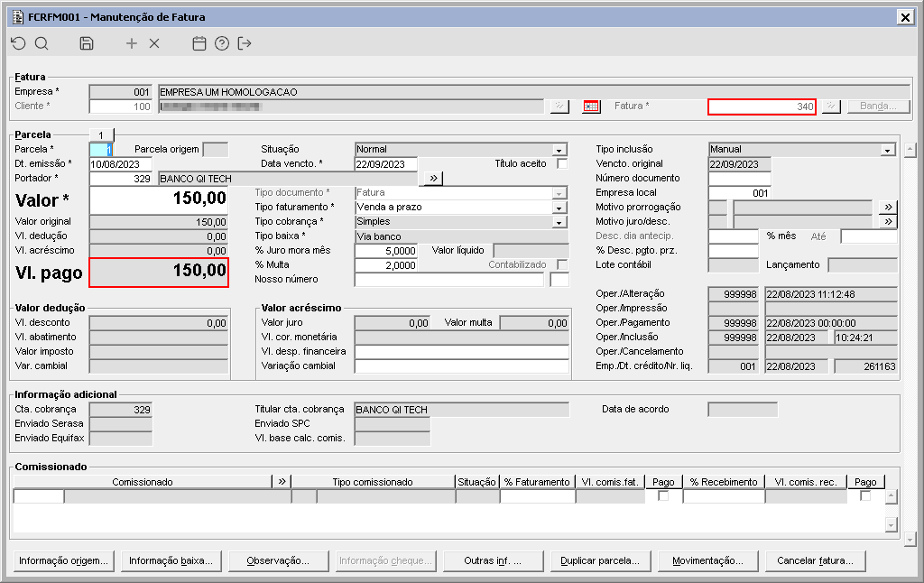Screen dimensions: 924x583
Task: Open Motivo juro/desc. lookup arrow
Action: (x=888, y=222)
